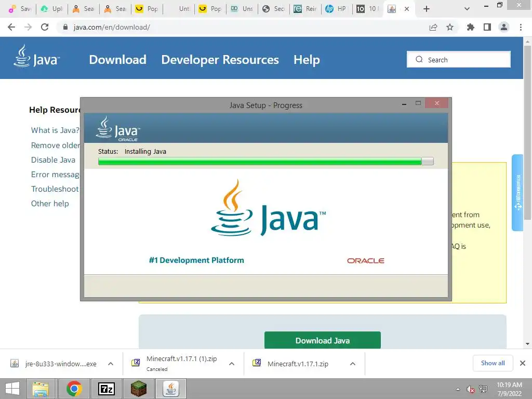Open Developer Resources in site header
Viewport: 532px width, 399px height.
coord(220,60)
